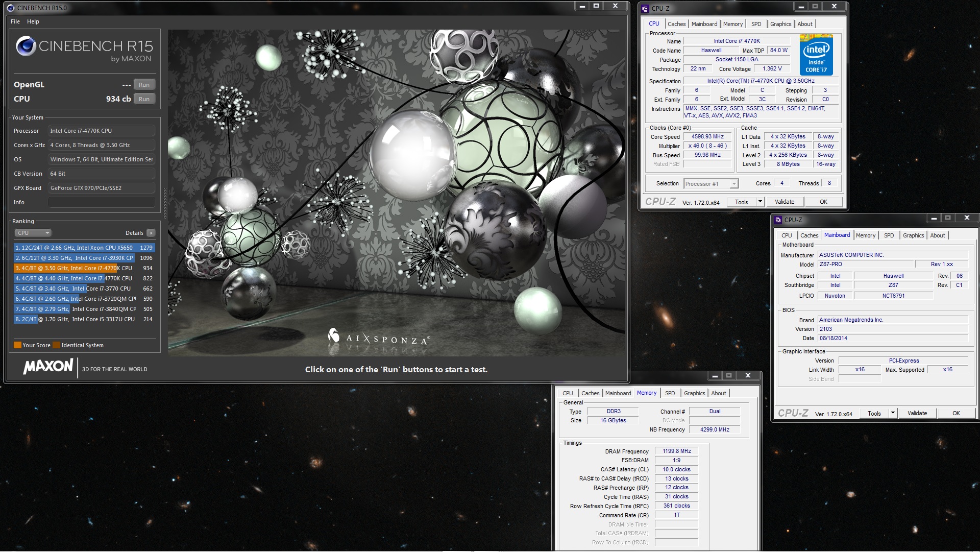Switch to Graphics tab in Mainboard CPU-Z window

click(913, 235)
